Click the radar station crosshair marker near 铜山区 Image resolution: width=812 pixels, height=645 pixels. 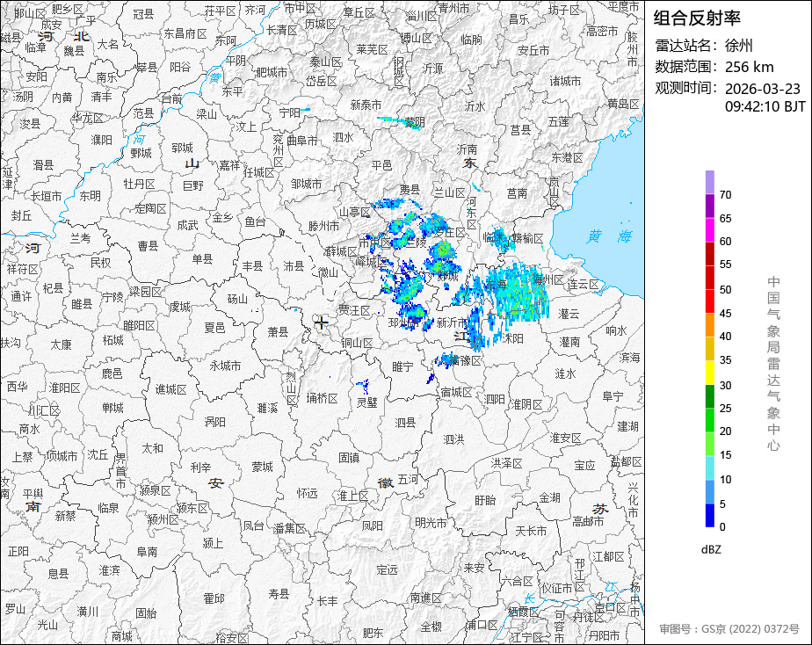pyautogui.click(x=322, y=323)
